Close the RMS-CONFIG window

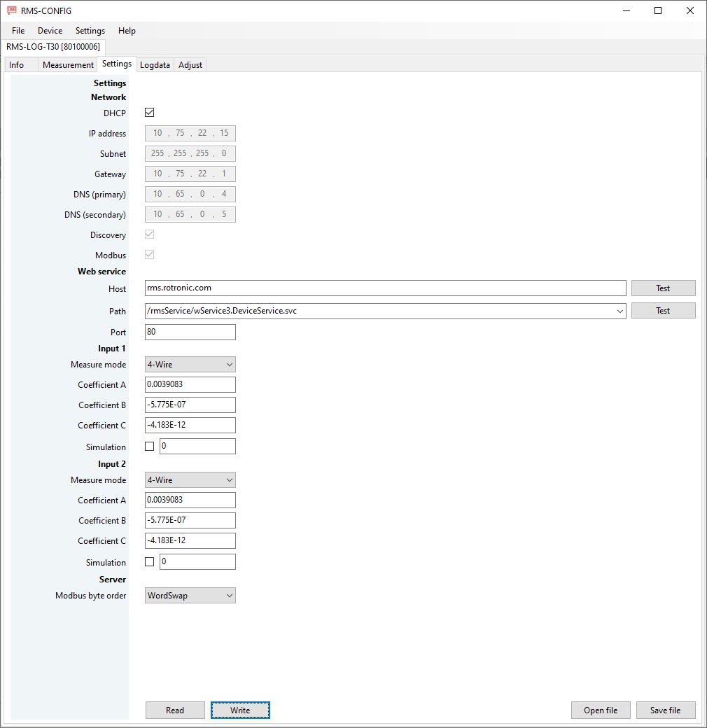pyautogui.click(x=690, y=10)
